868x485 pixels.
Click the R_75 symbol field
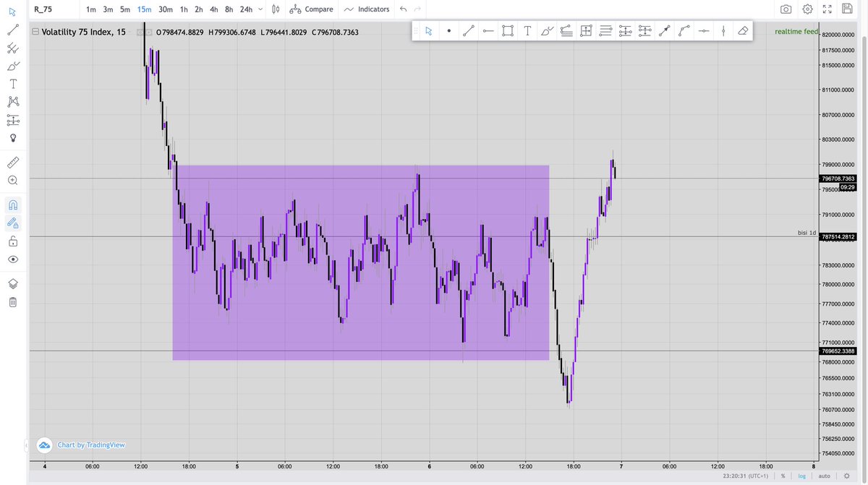point(43,9)
